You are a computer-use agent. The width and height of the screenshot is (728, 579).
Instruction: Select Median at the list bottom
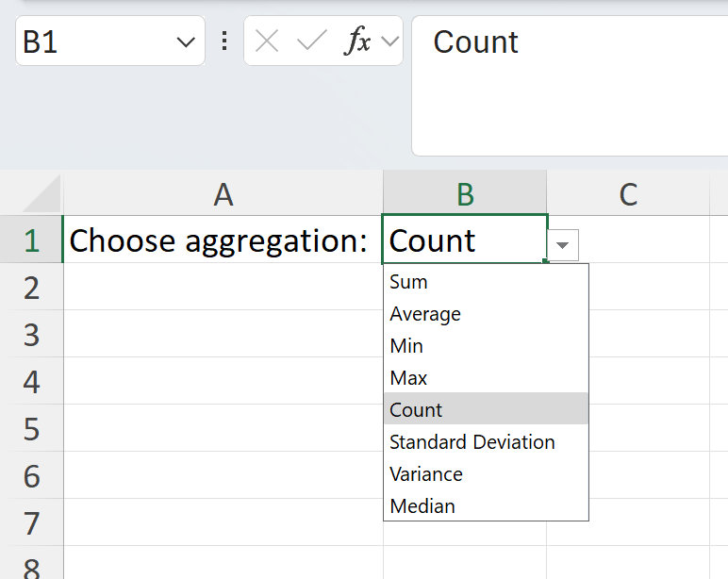pyautogui.click(x=422, y=506)
